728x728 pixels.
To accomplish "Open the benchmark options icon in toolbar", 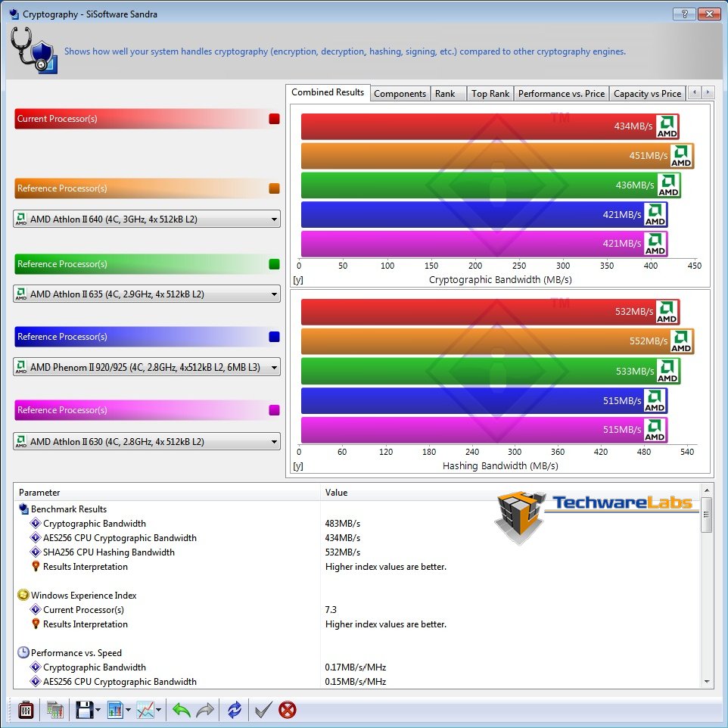I will tap(26, 709).
